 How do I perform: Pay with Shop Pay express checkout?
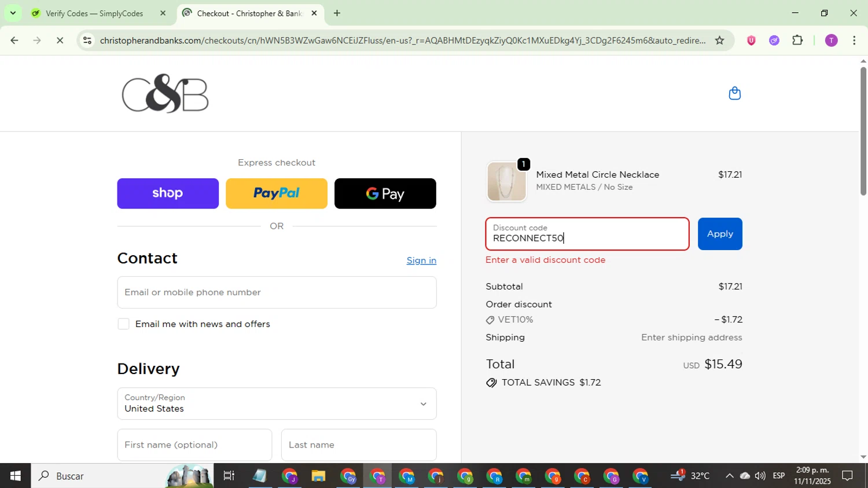click(x=168, y=193)
